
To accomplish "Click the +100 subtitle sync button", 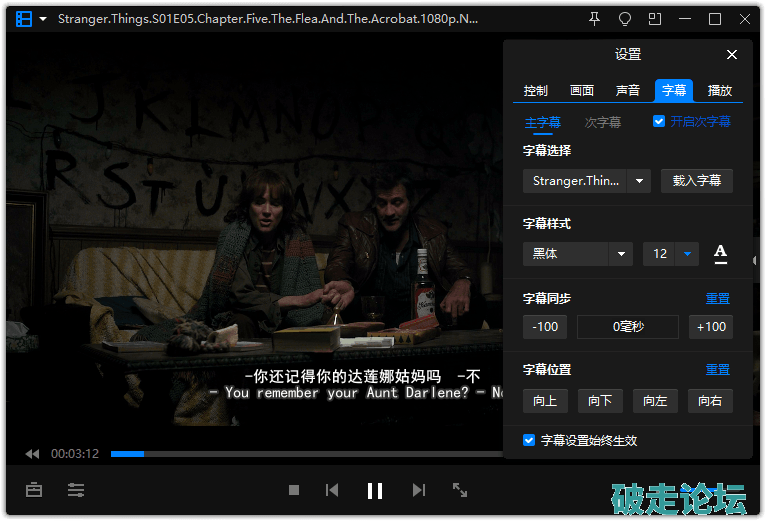I will (x=711, y=327).
